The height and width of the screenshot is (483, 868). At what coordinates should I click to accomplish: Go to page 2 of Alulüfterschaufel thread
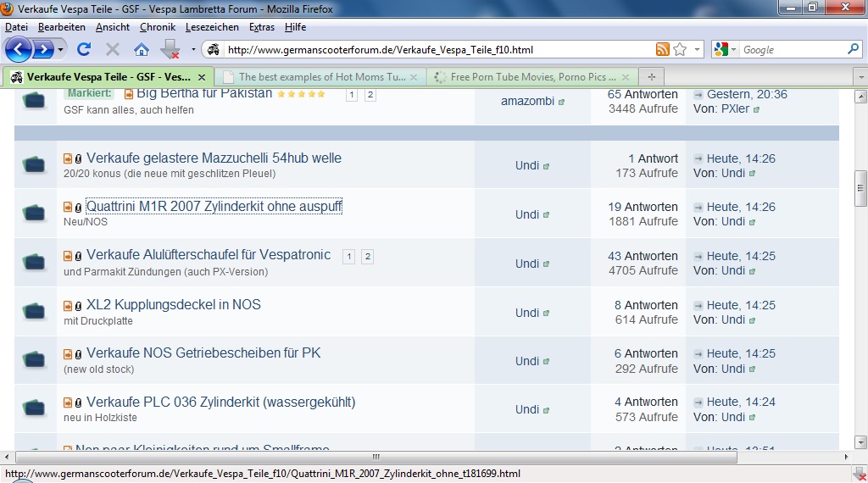click(x=368, y=257)
